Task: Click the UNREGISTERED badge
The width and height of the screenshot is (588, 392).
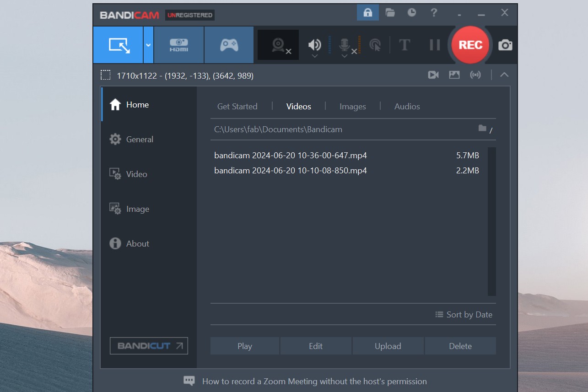Action: point(190,15)
